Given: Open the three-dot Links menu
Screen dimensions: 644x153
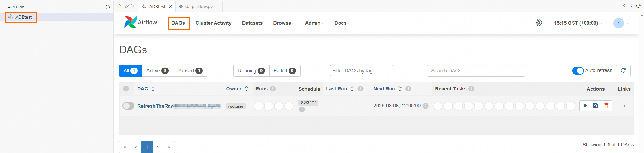Looking at the screenshot, I should (623, 106).
